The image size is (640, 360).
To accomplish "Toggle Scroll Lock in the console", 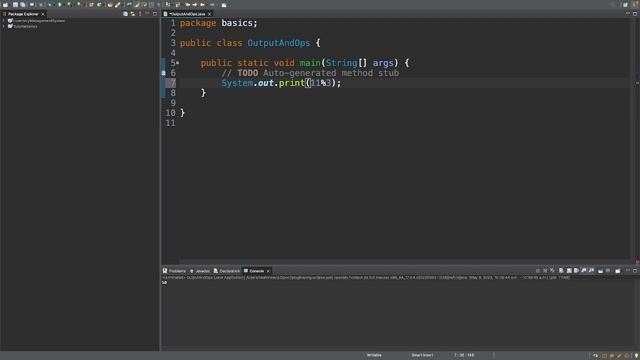I will (569, 271).
